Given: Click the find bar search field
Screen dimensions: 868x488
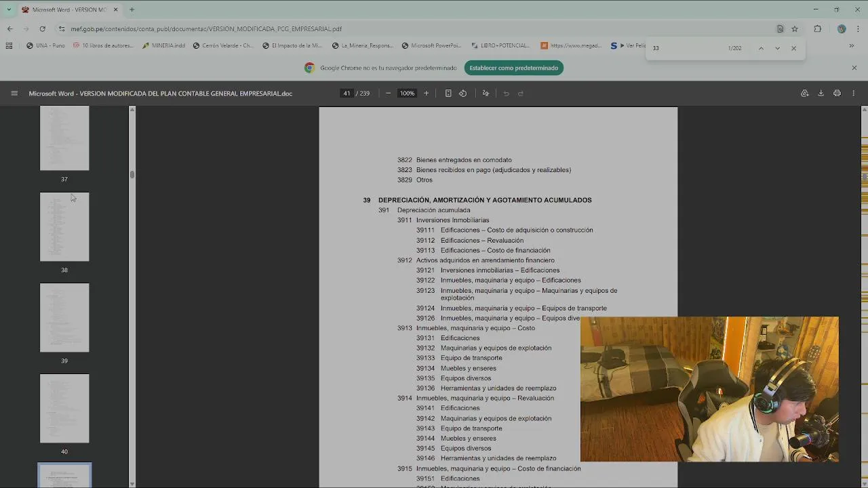Looking at the screenshot, I should (x=685, y=48).
